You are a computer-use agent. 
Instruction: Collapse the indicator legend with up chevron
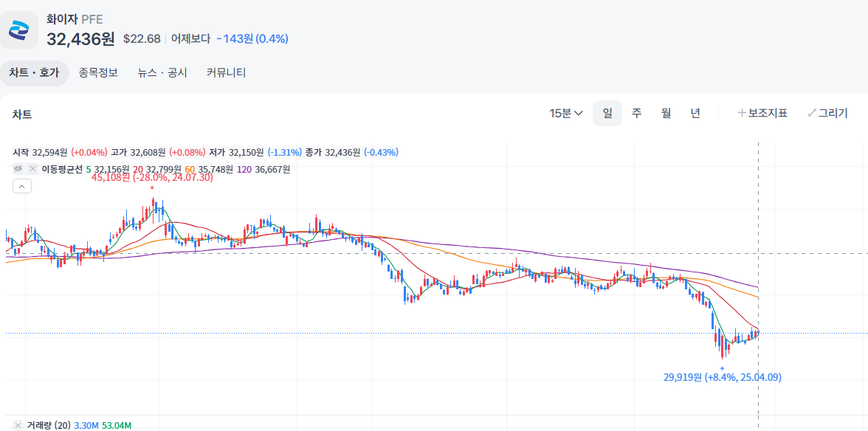[x=22, y=187]
